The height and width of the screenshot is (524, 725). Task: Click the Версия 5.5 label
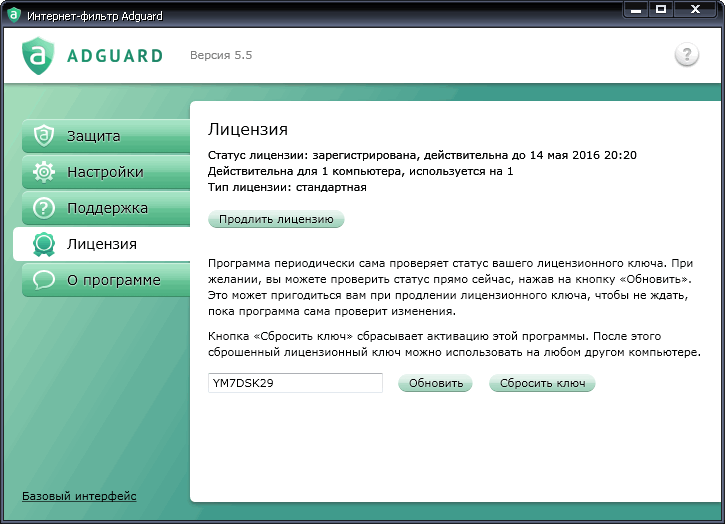pyautogui.click(x=221, y=55)
